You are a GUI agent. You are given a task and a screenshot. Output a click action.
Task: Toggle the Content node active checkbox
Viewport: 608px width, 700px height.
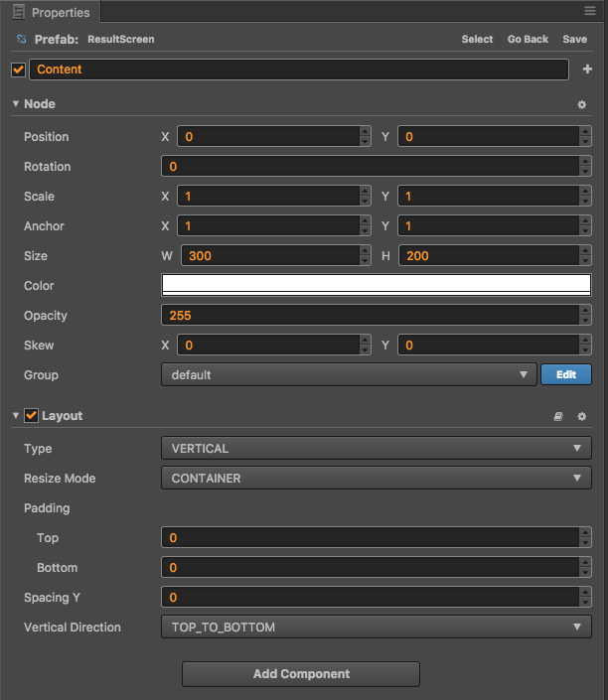[x=18, y=70]
